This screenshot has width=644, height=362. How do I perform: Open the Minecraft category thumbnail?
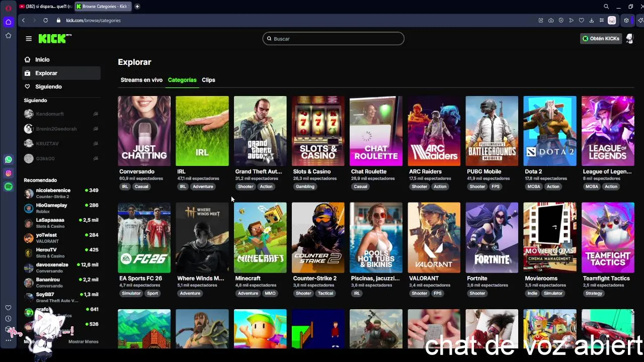coord(260,237)
